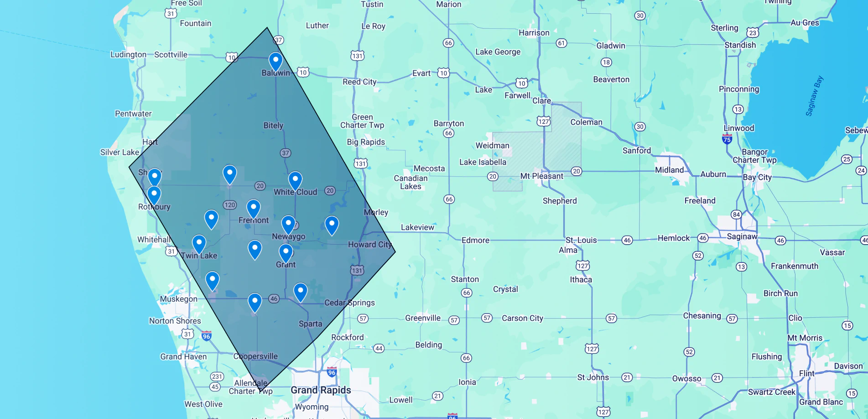Click the pin immediately west of Grant's pin
Image resolution: width=868 pixels, height=419 pixels.
click(x=255, y=250)
